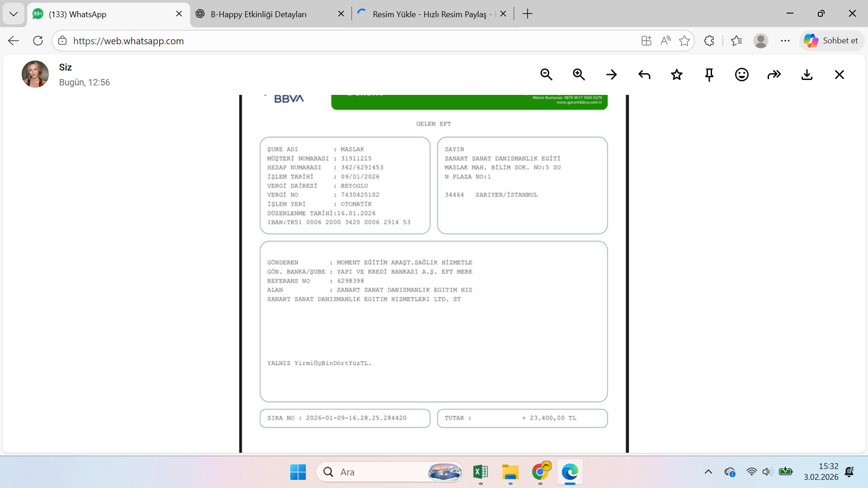Reload the WhatsApp web page
868x488 pixels.
(x=38, y=41)
